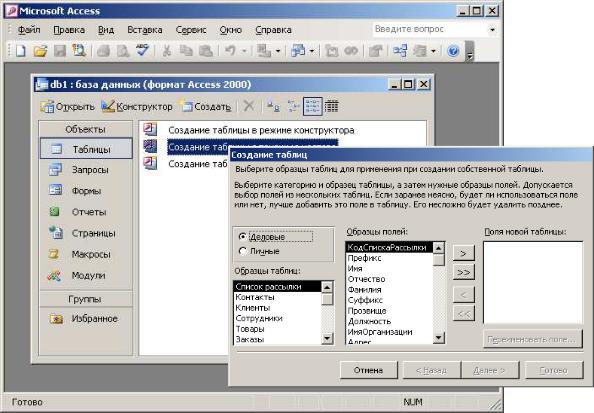Click the ABC Spelling check icon
Image resolution: width=594 pixels, height=413 pixels.
coord(142,50)
